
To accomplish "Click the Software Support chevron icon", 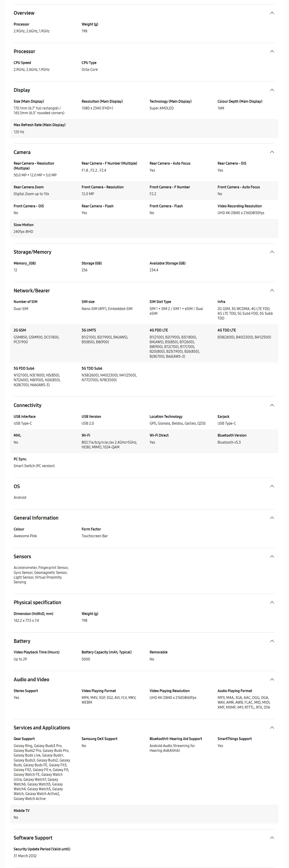I will [x=272, y=838].
